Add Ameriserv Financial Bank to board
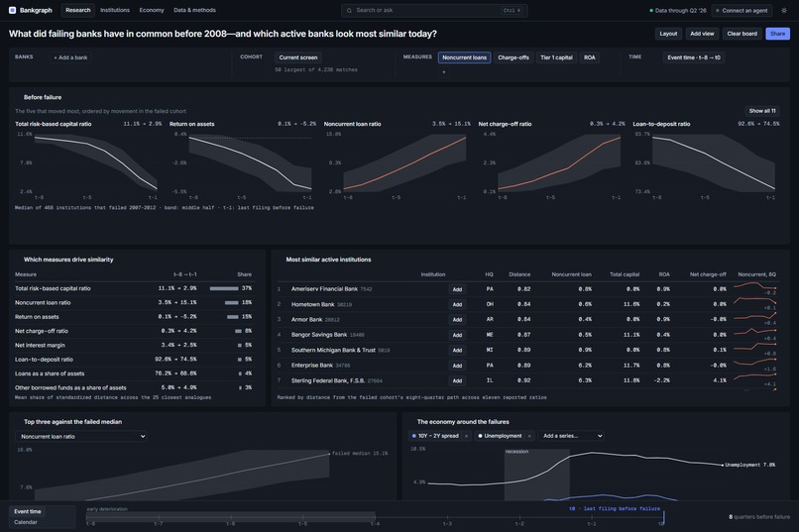 [457, 289]
